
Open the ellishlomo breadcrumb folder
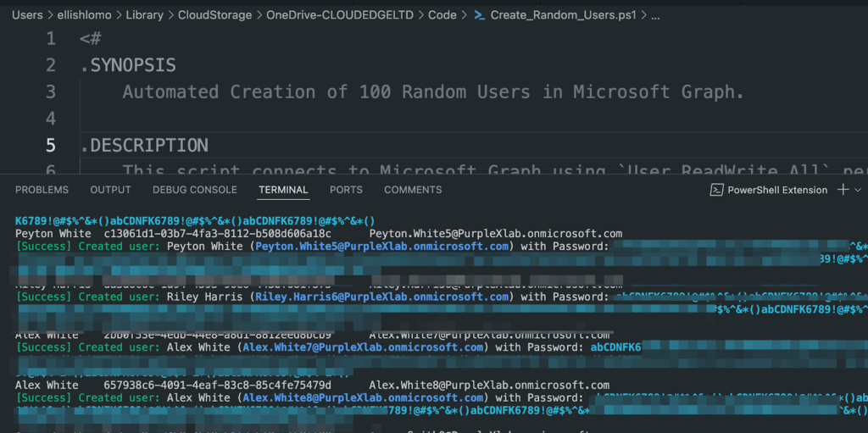pyautogui.click(x=84, y=15)
